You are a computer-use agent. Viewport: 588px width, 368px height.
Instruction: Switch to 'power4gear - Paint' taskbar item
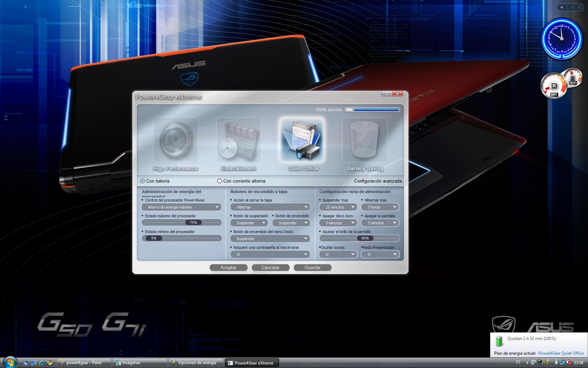(x=84, y=363)
